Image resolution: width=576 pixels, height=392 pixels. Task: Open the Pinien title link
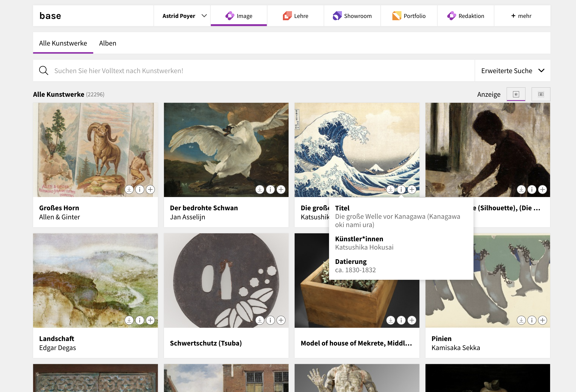coord(441,339)
